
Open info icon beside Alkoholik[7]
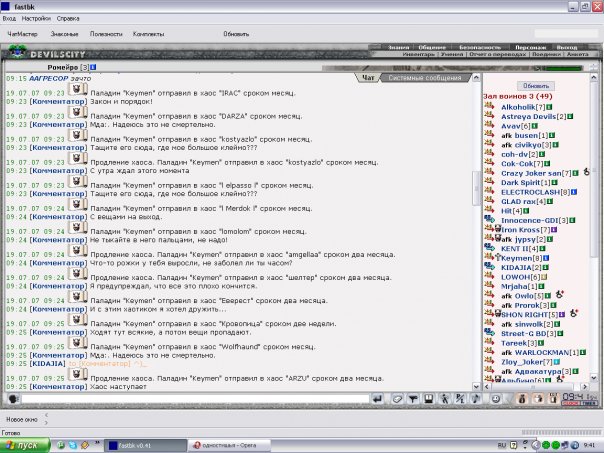coord(549,107)
